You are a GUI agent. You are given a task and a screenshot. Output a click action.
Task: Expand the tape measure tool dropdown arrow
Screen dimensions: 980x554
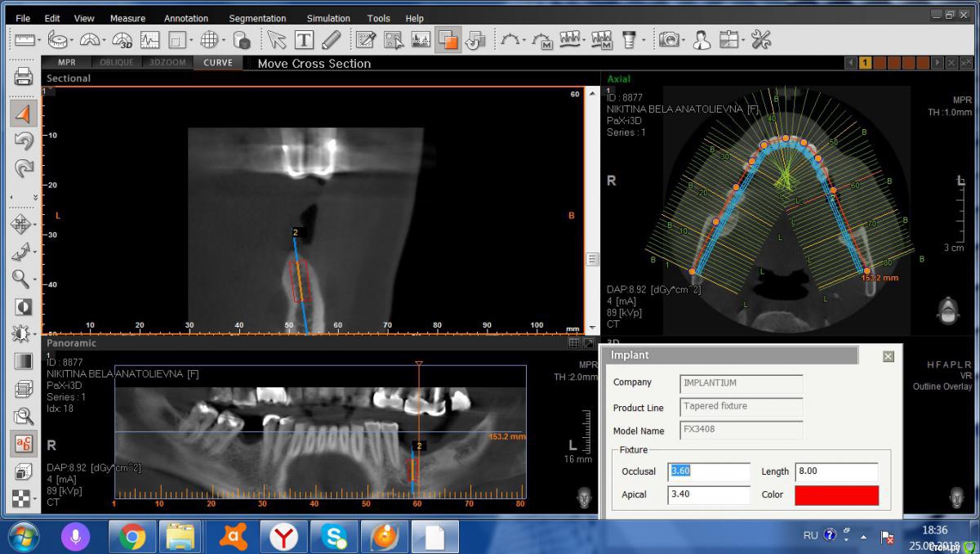[72, 39]
